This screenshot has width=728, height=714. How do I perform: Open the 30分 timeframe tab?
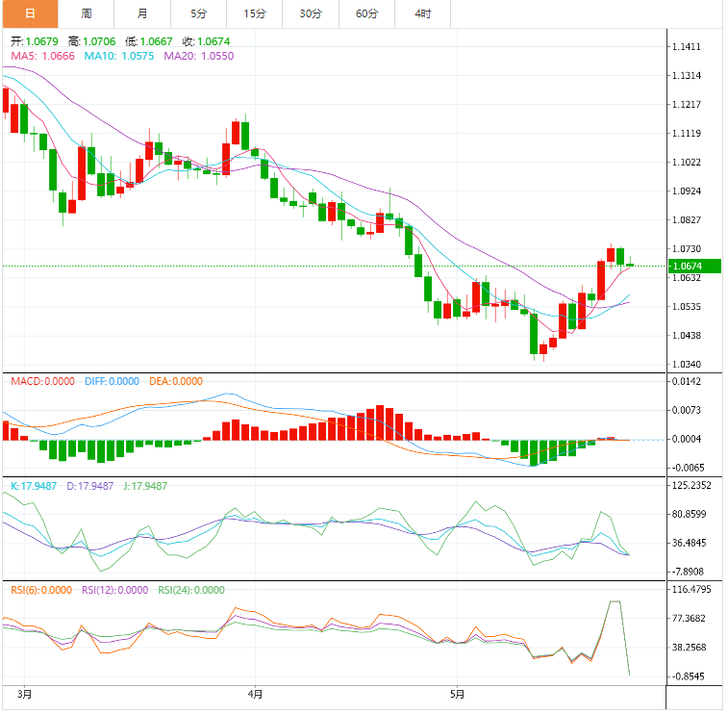[311, 13]
